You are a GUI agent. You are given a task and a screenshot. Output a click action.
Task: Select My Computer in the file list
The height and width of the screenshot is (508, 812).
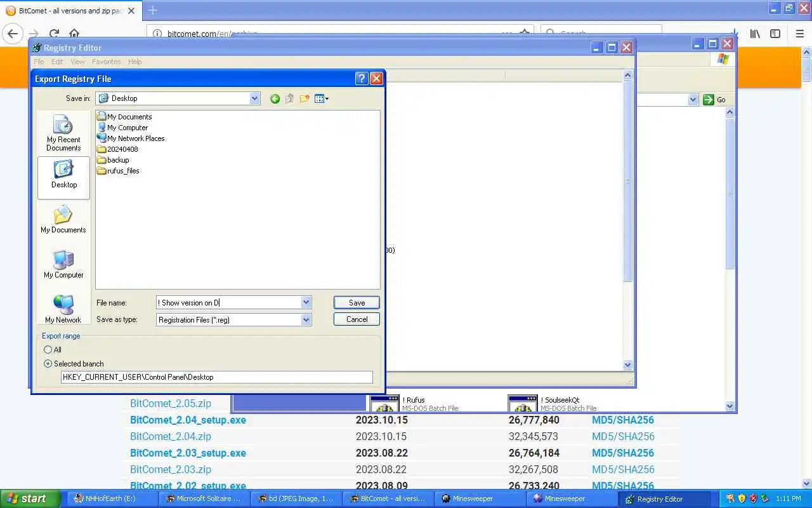pos(122,128)
